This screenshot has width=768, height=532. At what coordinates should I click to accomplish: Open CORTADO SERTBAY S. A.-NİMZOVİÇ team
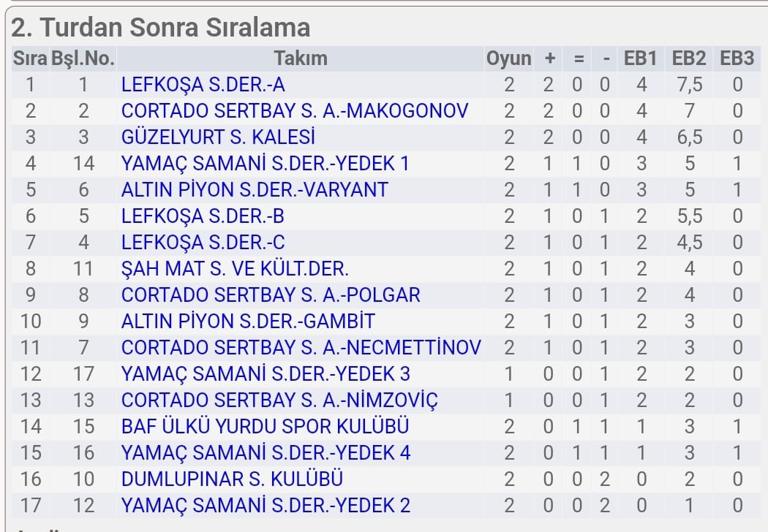coord(279,400)
